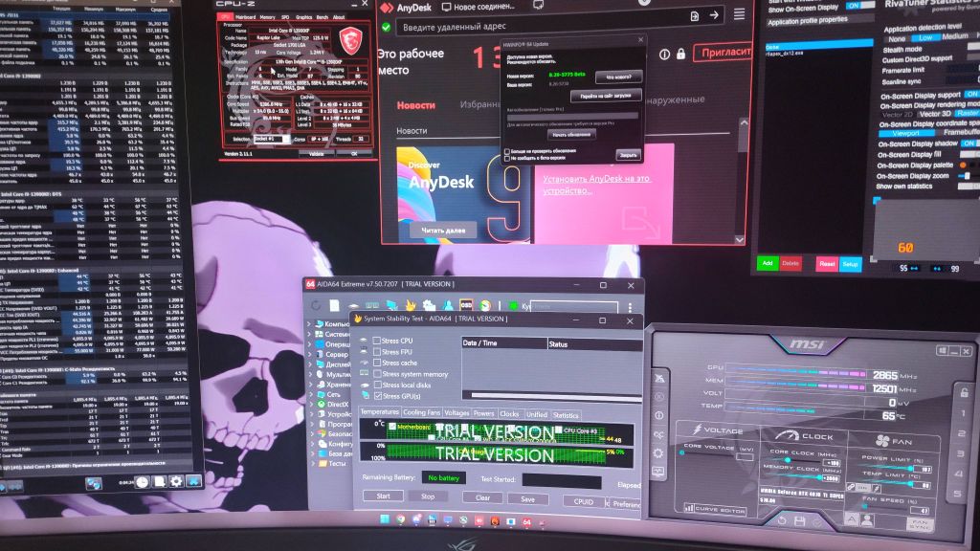Click the reset arrow icon in MSI Afterburner

pos(782,519)
